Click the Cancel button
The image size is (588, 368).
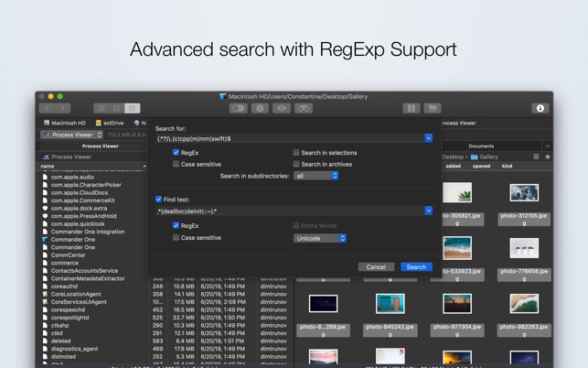click(376, 267)
